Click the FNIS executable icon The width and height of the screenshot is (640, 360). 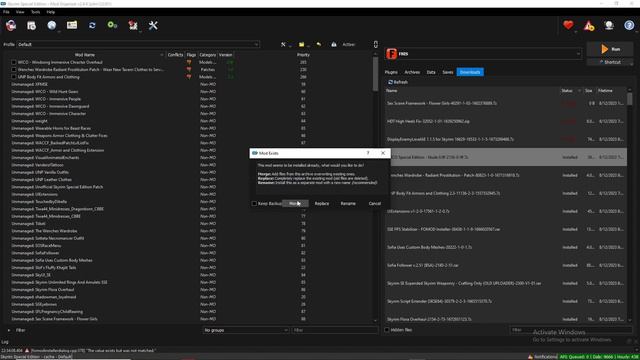coord(391,54)
